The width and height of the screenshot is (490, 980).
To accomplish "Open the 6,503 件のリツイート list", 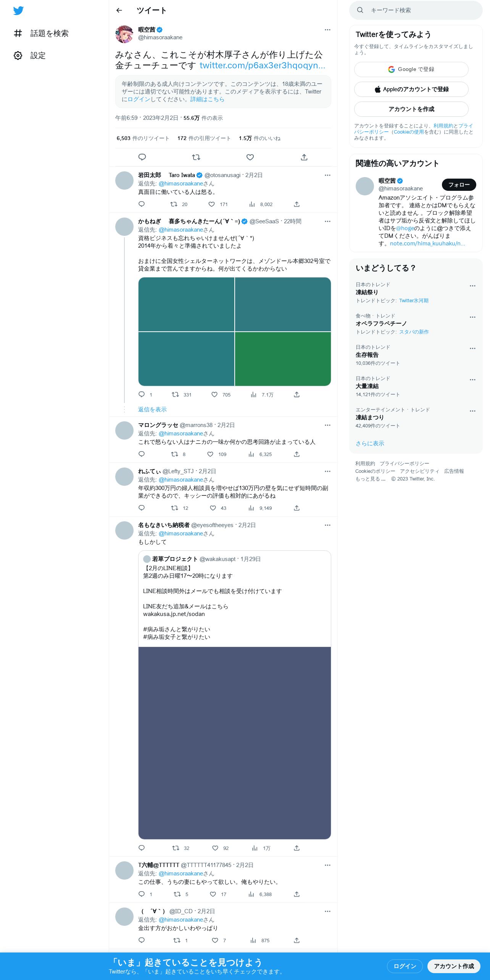I will [143, 138].
